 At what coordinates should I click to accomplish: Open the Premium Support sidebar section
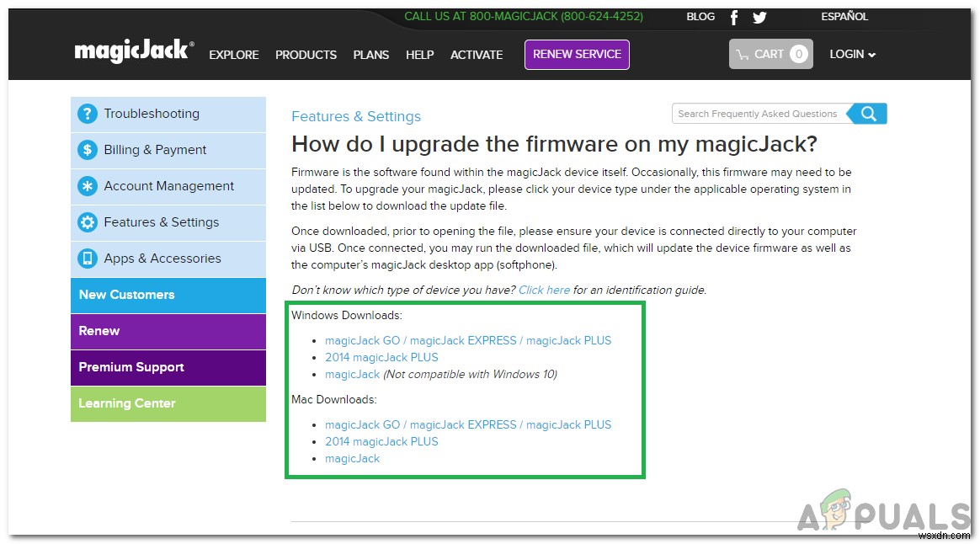click(132, 367)
